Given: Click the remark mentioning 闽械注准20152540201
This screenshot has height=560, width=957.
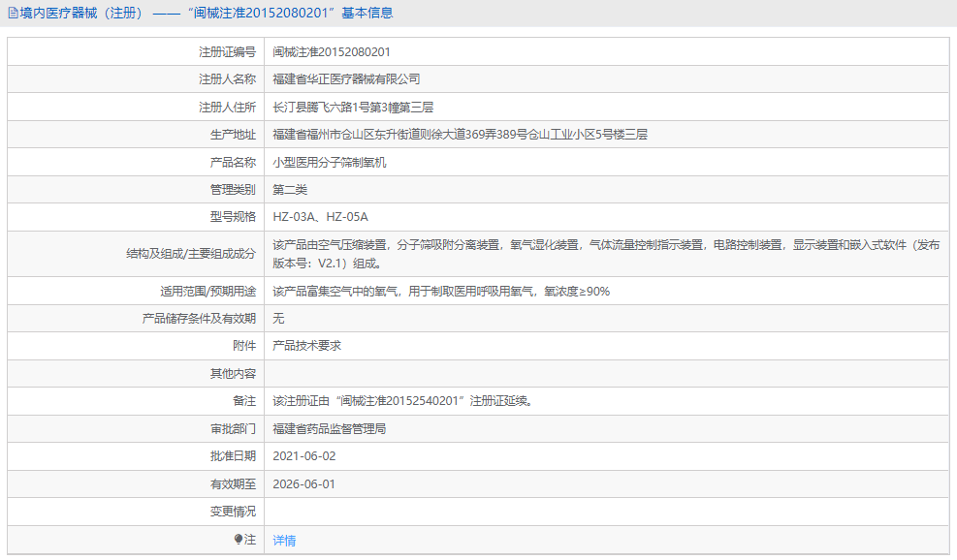Looking at the screenshot, I should [402, 401].
